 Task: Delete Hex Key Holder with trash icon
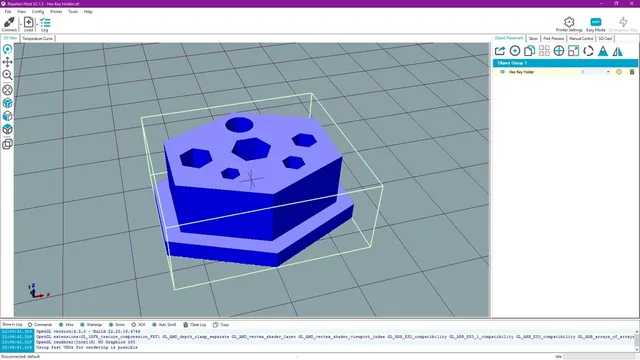point(632,72)
